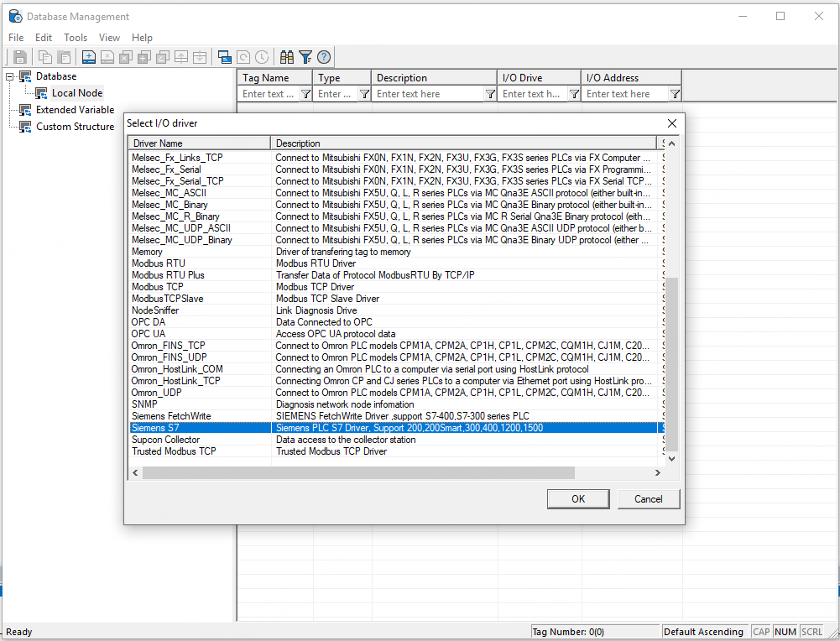Click filter funnel in Description column
This screenshot has width=840, height=641.
coord(490,94)
